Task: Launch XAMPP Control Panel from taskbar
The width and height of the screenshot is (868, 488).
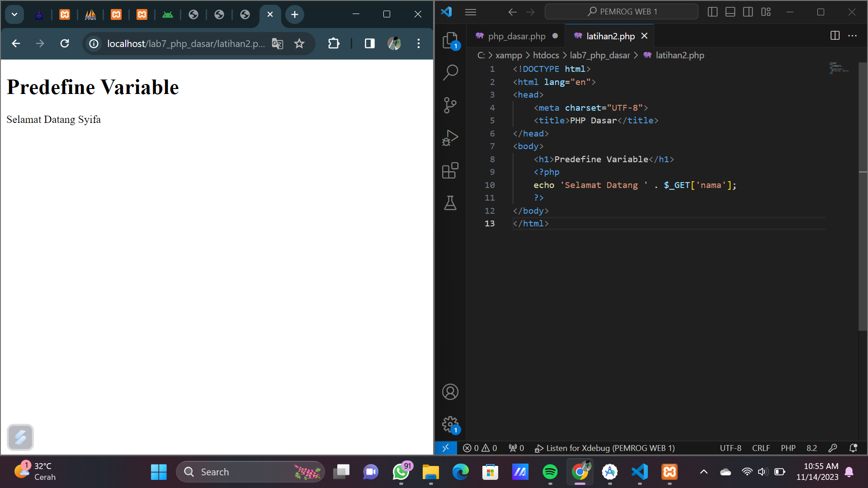Action: pos(669,471)
